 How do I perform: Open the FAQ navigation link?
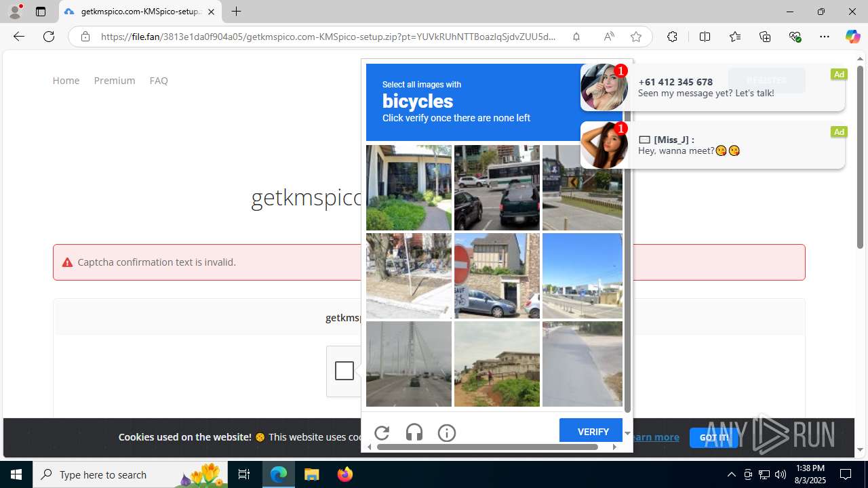tap(159, 80)
